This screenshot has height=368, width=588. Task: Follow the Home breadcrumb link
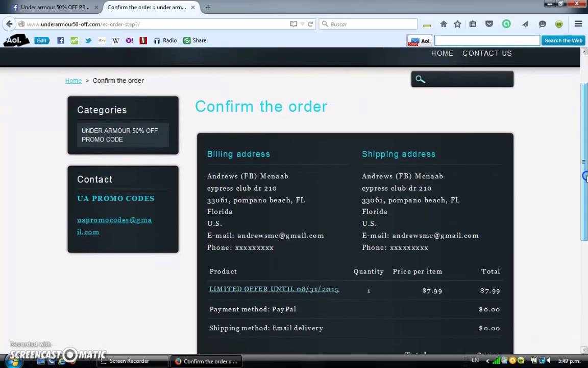coord(73,80)
